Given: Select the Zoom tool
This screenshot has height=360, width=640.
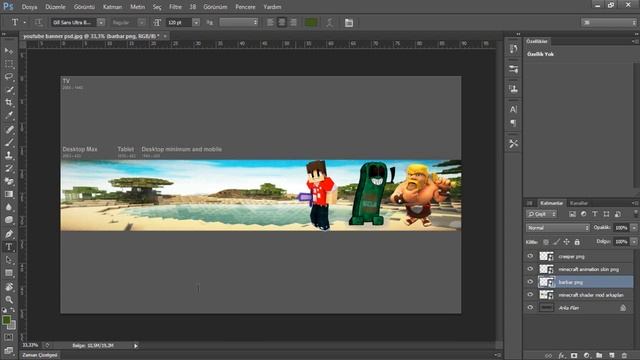Looking at the screenshot, I should tap(9, 300).
